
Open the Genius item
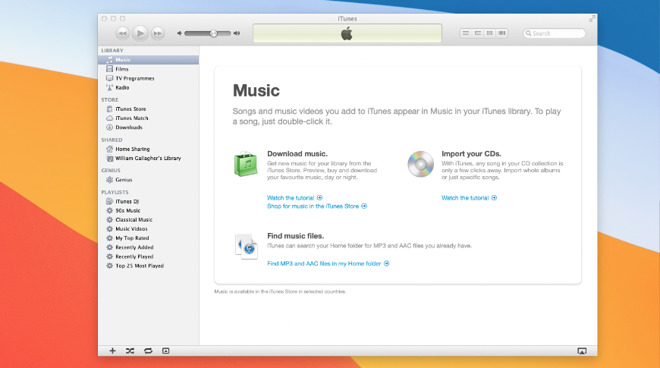click(x=124, y=180)
